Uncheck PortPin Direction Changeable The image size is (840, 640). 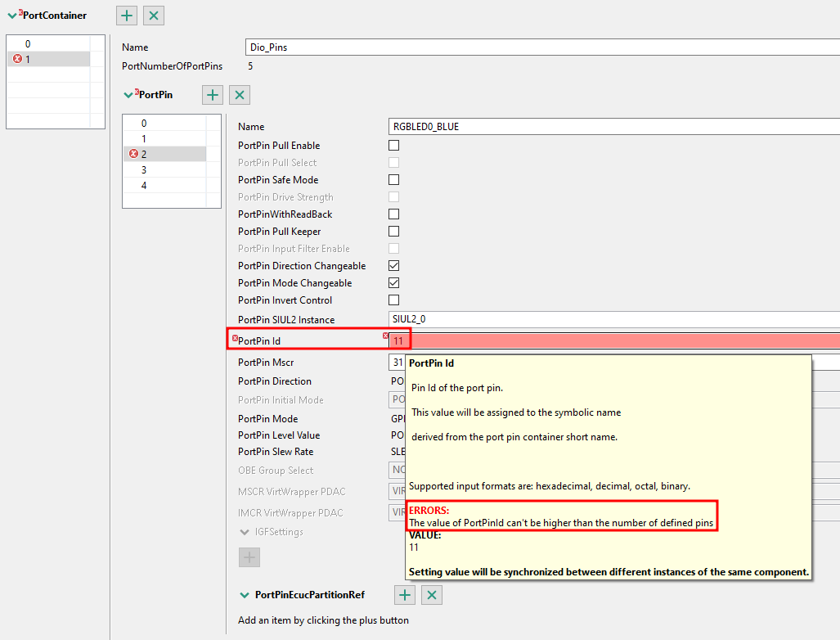pos(393,265)
